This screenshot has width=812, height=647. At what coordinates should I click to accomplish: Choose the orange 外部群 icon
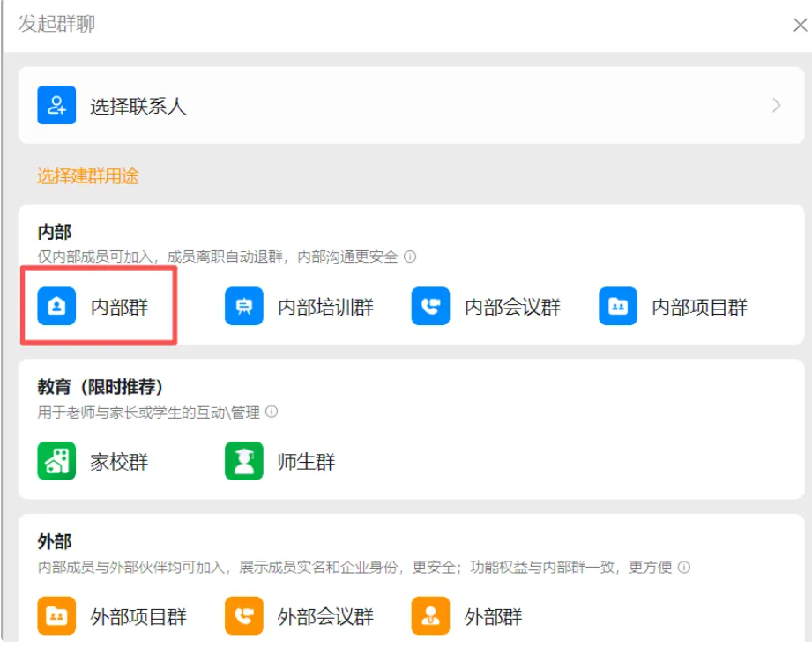(430, 616)
